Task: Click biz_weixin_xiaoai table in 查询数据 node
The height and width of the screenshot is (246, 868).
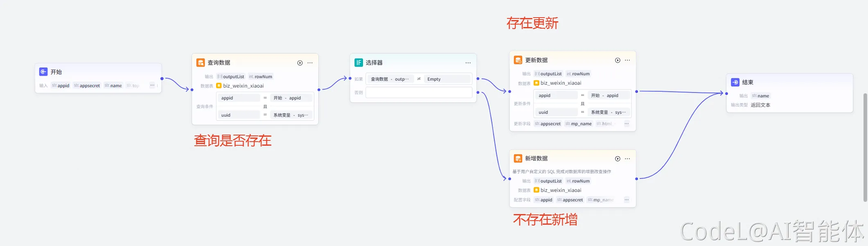Action: [x=243, y=86]
